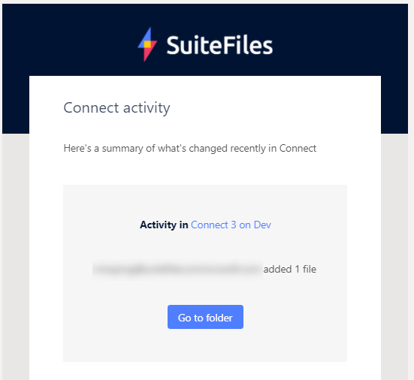
Task: Click the navy strip left of the Connect activity heading
Action: 16,105
